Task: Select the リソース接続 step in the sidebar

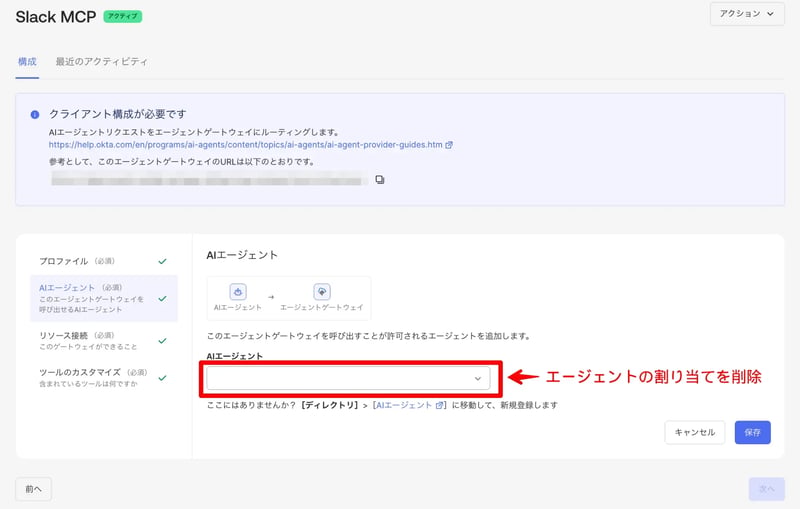Action: pyautogui.click(x=104, y=341)
